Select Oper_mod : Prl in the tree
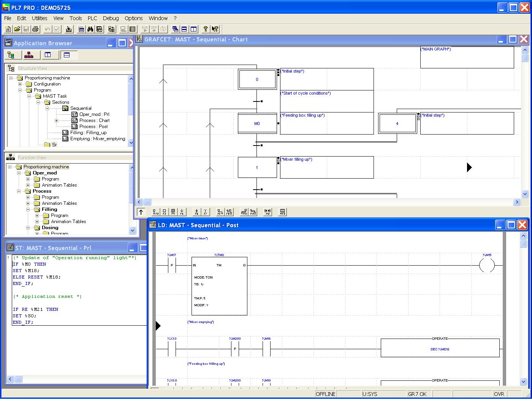The image size is (532, 399). coord(94,114)
